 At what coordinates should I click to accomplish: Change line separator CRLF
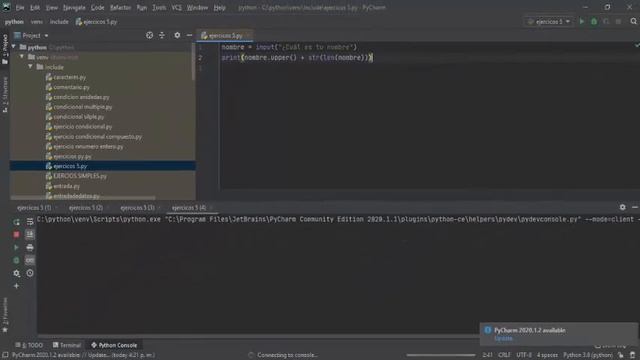click(x=504, y=355)
